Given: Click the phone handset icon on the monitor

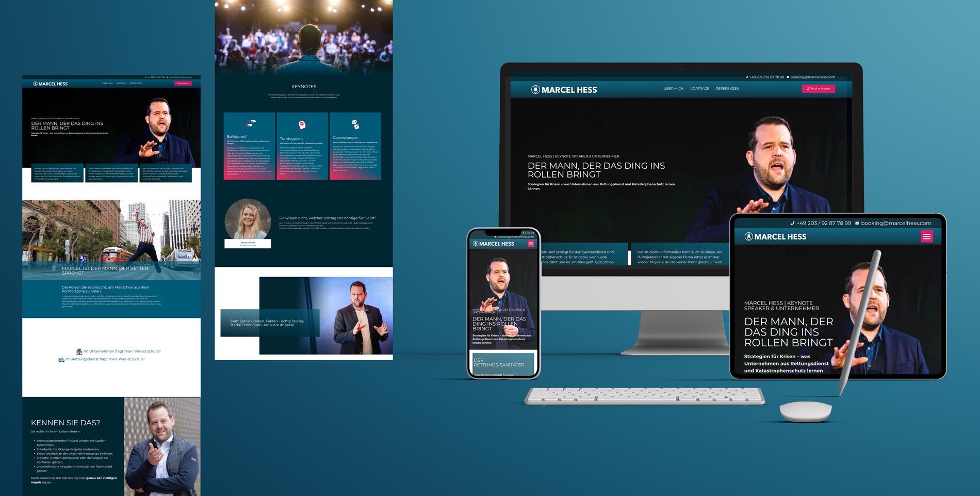Looking at the screenshot, I should tap(747, 77).
